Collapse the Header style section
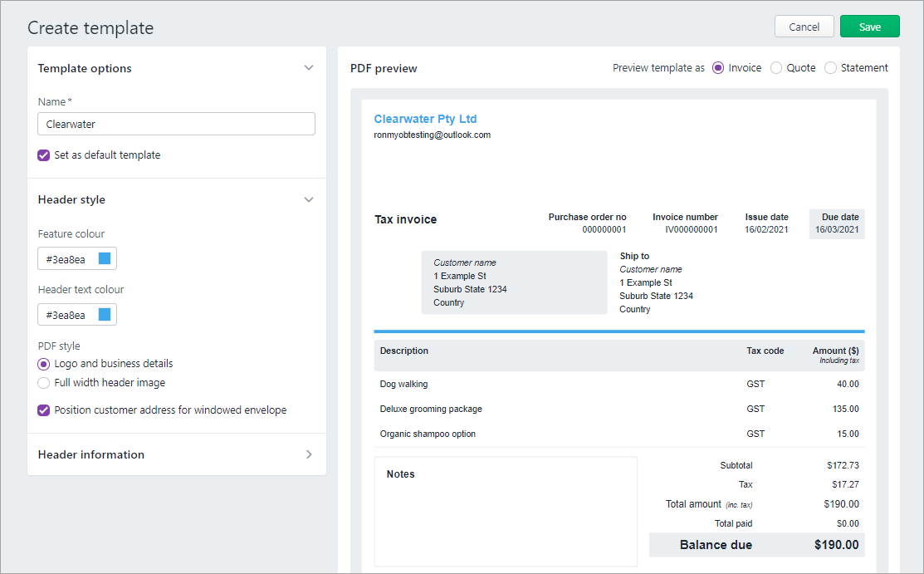This screenshot has width=924, height=574. [x=308, y=199]
